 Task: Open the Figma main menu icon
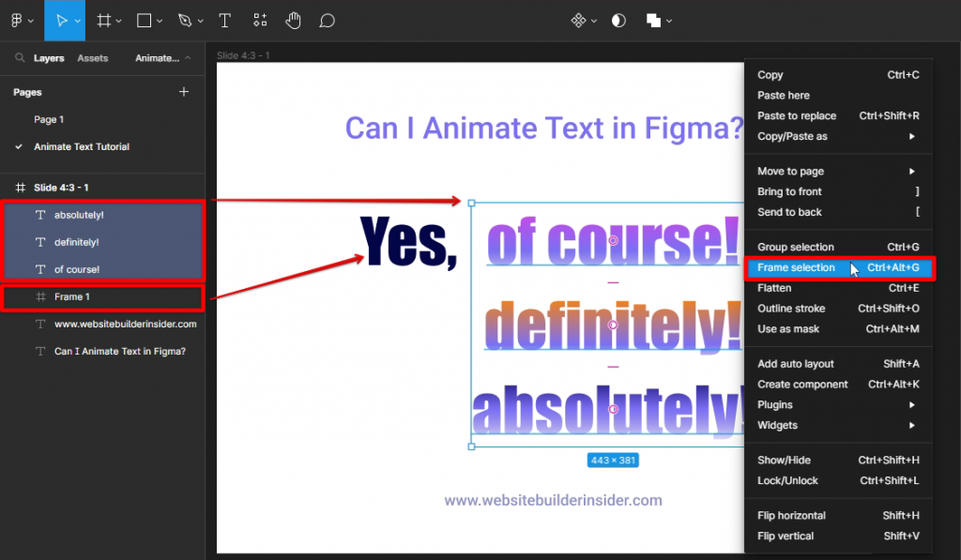pos(17,21)
